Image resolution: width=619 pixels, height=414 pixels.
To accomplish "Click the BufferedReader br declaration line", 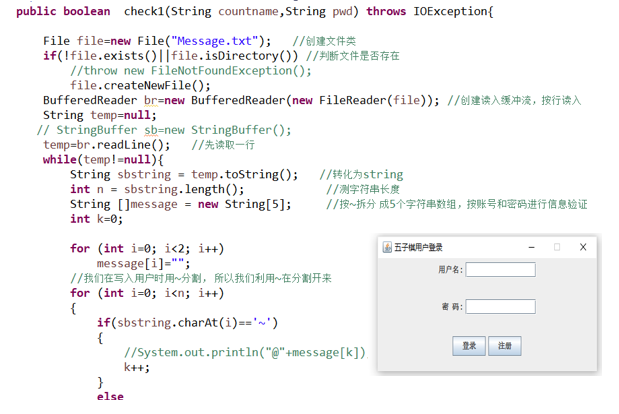I will [241, 100].
